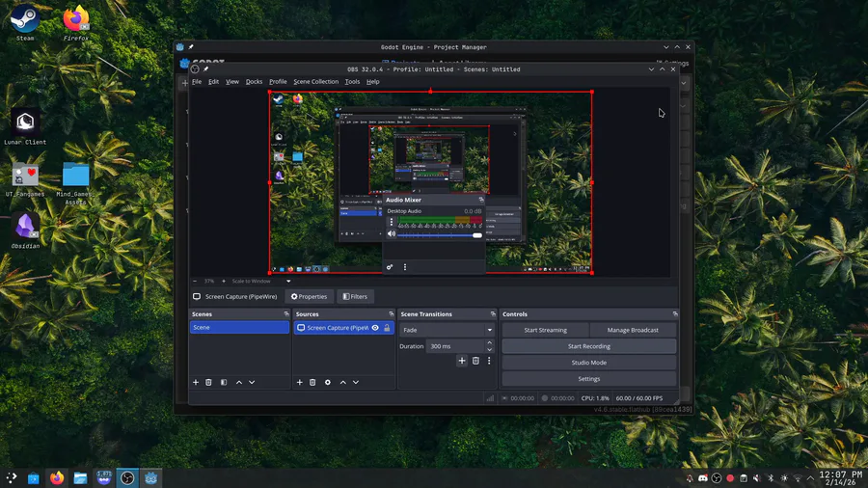868x488 pixels.
Task: Pop out the Controls dock
Action: click(675, 313)
